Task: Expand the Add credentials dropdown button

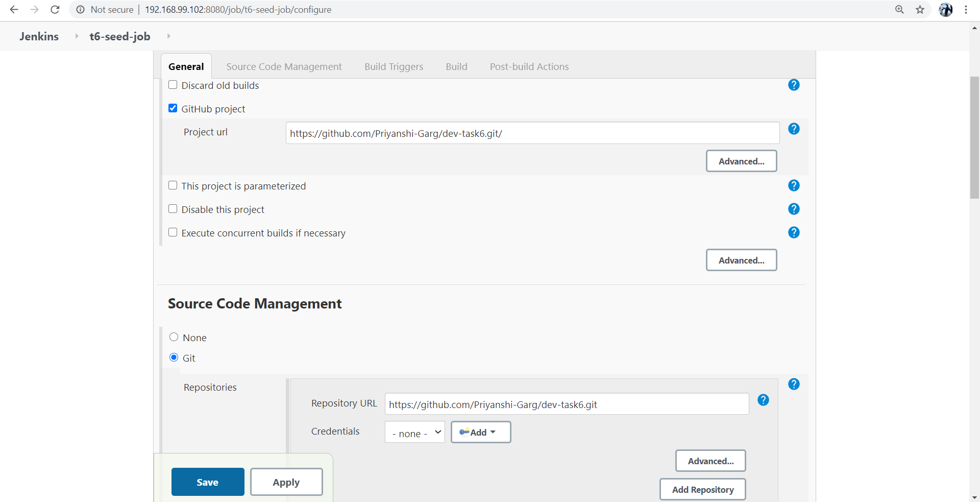Action: 480,432
